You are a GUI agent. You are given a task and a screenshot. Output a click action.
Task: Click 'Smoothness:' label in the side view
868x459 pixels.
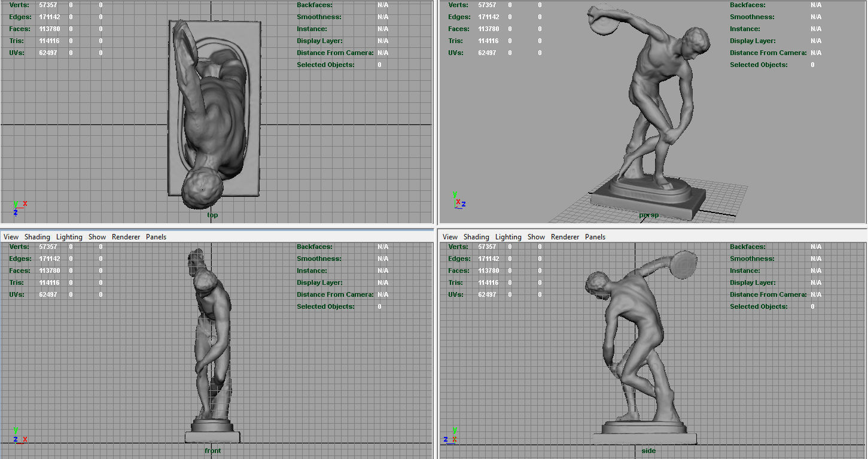coord(752,259)
